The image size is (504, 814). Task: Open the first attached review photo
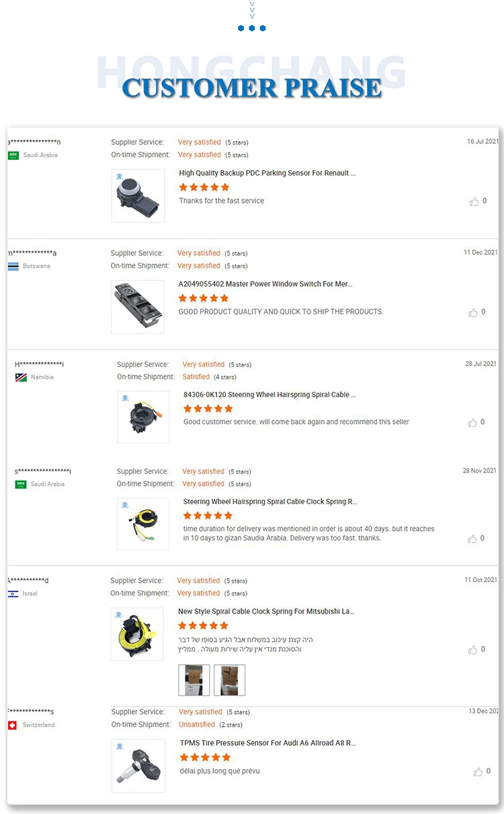coord(194,680)
